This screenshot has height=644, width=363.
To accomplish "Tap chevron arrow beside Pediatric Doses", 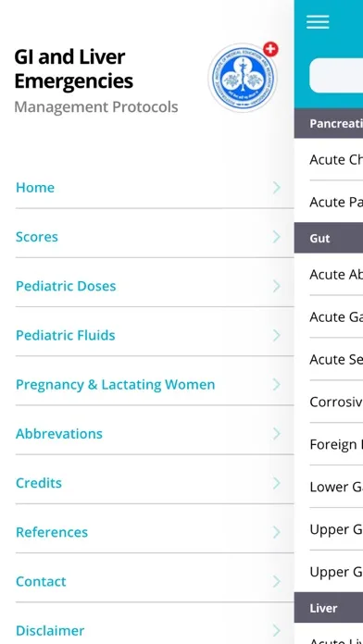I will pos(277,286).
